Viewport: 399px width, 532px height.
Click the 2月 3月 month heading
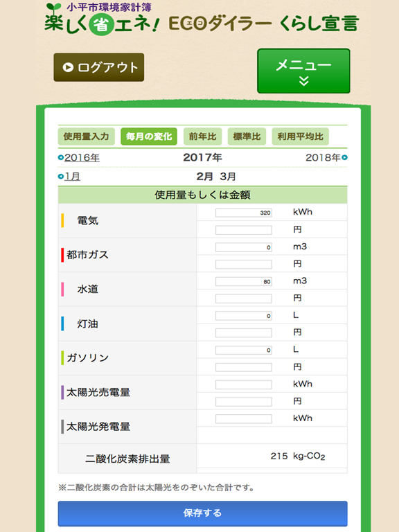tap(216, 177)
